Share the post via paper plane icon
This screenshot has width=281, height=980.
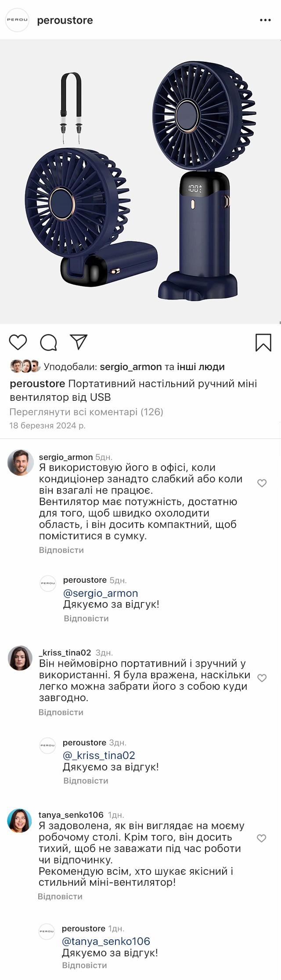[79, 342]
